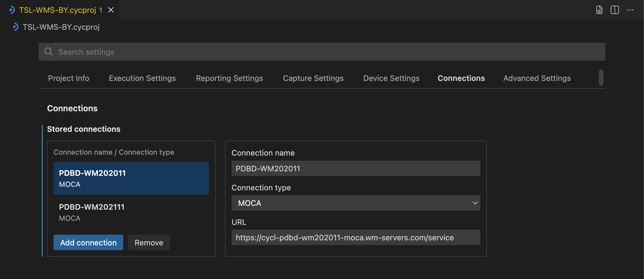The height and width of the screenshot is (279, 644).
Task: Close the TSL-WMS-BY.cycproj editor tab
Action: [x=111, y=10]
